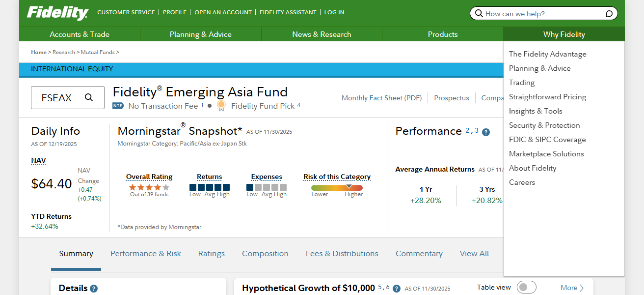644x295 pixels.
Task: Switch to the Performance & Risk tab
Action: tap(145, 253)
